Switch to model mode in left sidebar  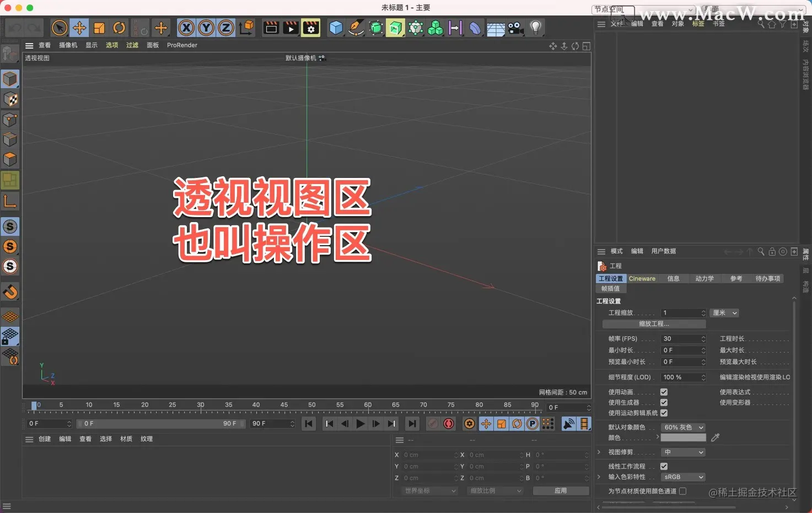(10, 79)
